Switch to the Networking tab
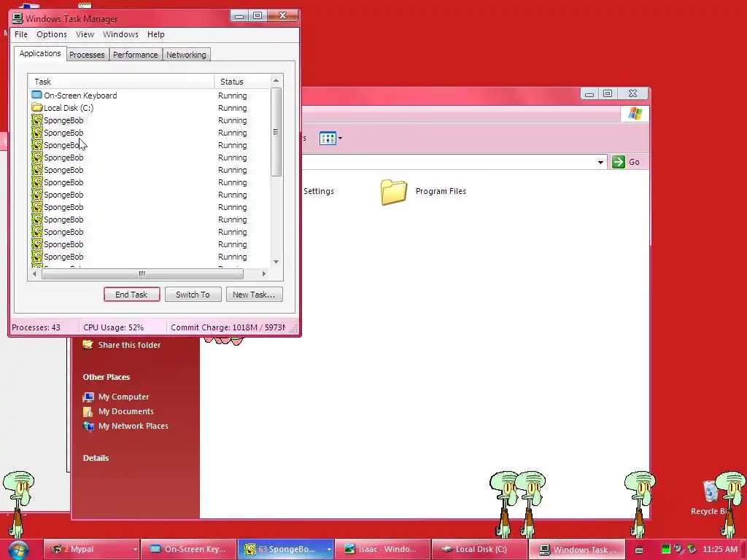The height and width of the screenshot is (560, 747). (186, 55)
